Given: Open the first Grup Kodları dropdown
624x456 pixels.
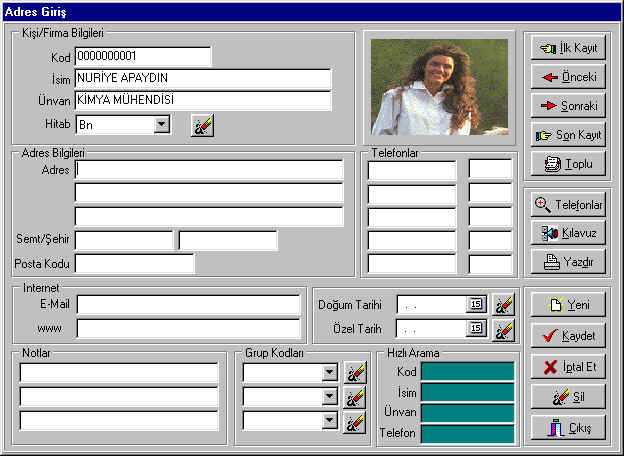Looking at the screenshot, I should pyautogui.click(x=329, y=373).
